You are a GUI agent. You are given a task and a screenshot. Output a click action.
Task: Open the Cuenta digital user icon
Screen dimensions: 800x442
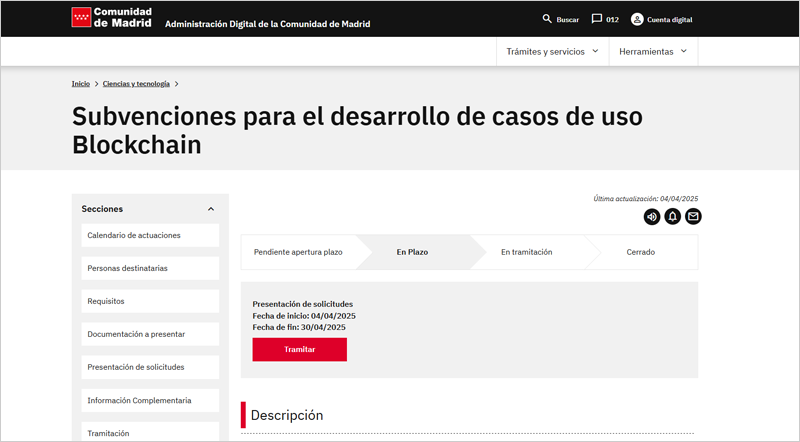click(x=637, y=19)
